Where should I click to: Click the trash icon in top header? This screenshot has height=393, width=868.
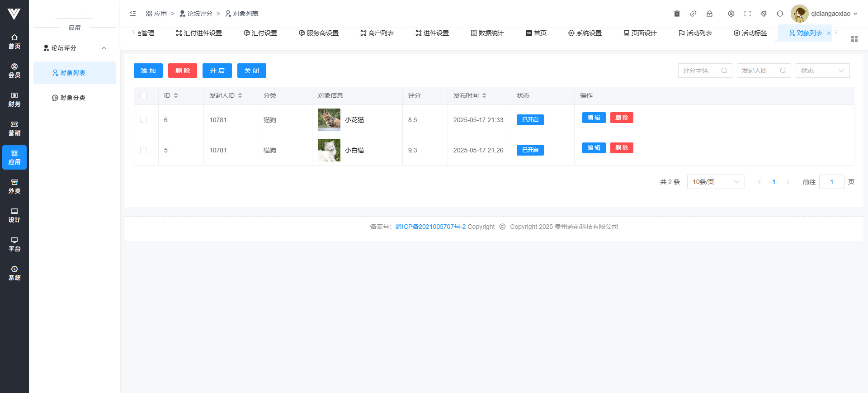[x=677, y=14]
